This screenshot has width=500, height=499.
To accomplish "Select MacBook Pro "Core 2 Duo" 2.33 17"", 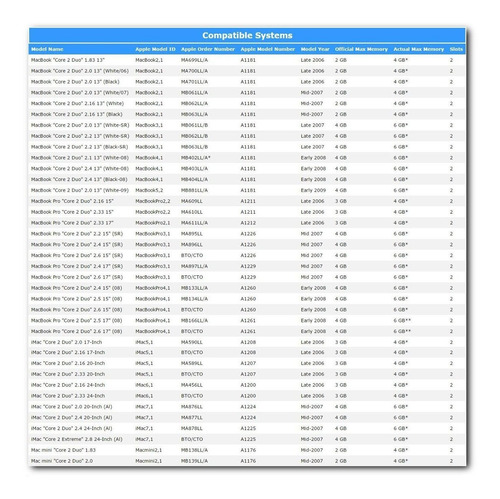I will pyautogui.click(x=72, y=223).
